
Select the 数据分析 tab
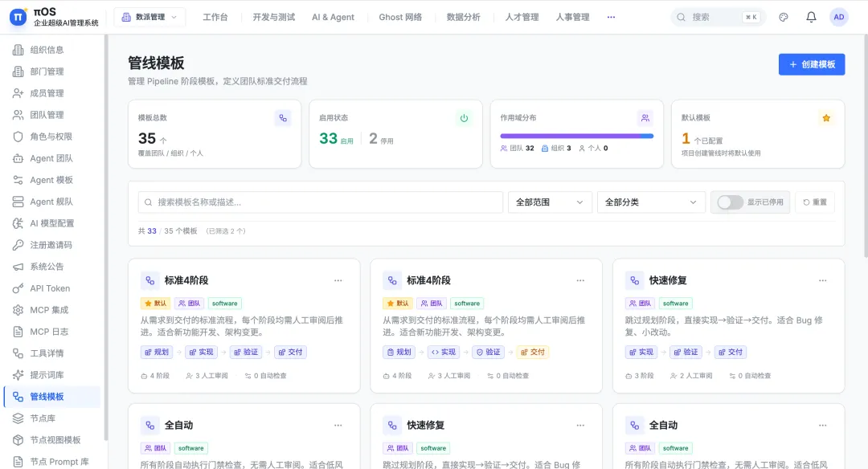464,17
